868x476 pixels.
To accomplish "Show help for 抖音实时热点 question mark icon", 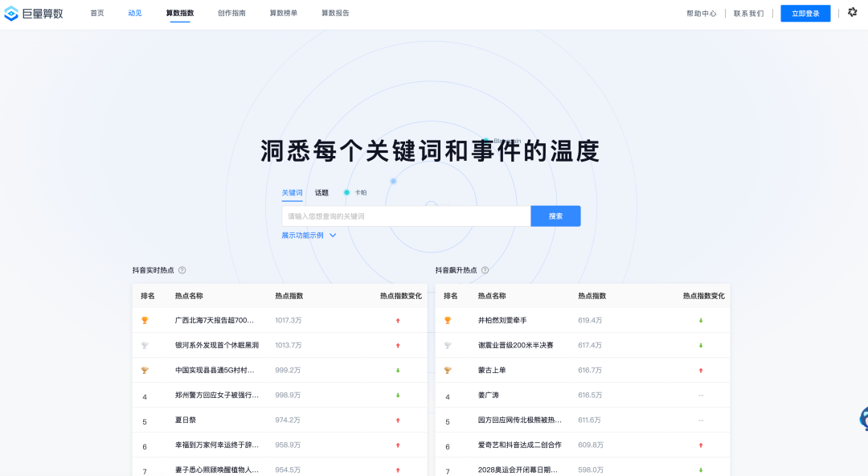I will point(182,270).
